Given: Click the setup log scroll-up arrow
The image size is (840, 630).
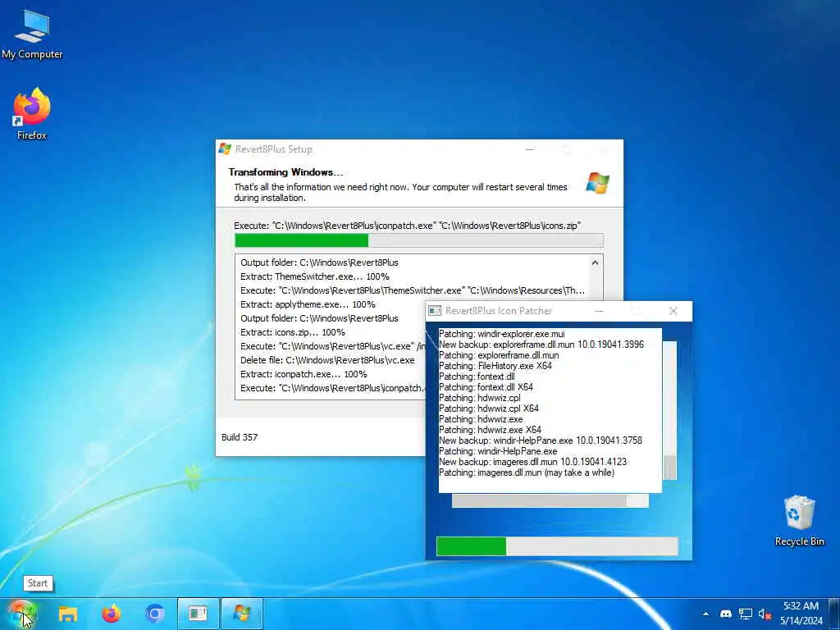Looking at the screenshot, I should coord(595,262).
